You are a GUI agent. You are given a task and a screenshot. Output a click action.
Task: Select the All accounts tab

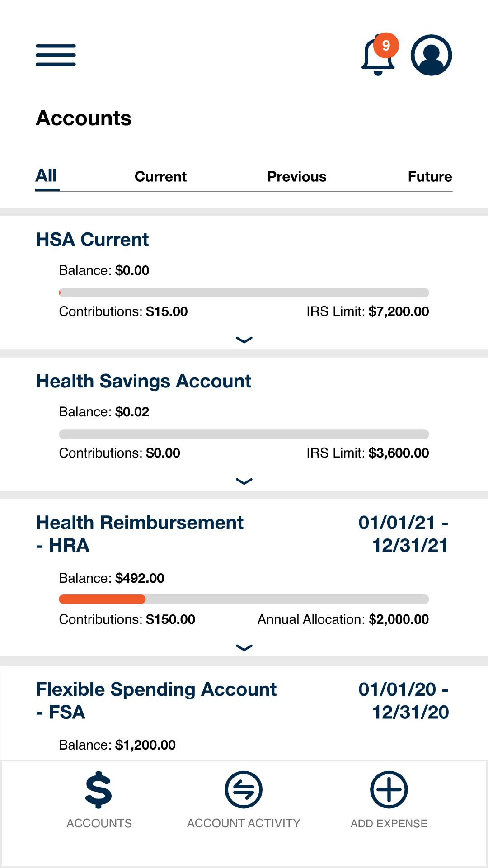click(x=47, y=176)
